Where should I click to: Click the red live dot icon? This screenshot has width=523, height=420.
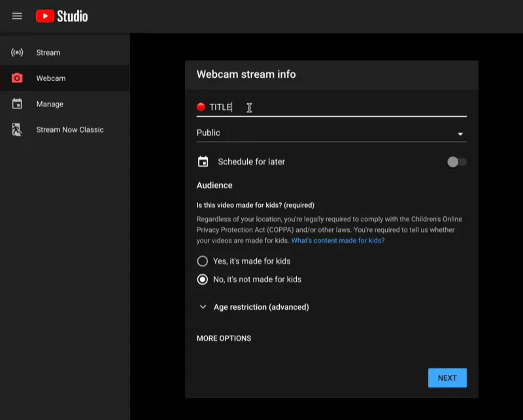click(201, 107)
